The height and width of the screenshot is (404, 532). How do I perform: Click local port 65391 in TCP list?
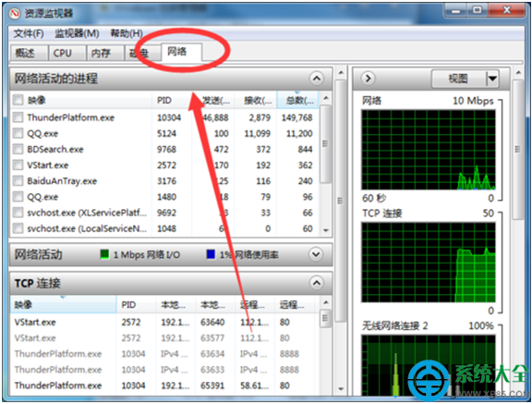coord(212,386)
